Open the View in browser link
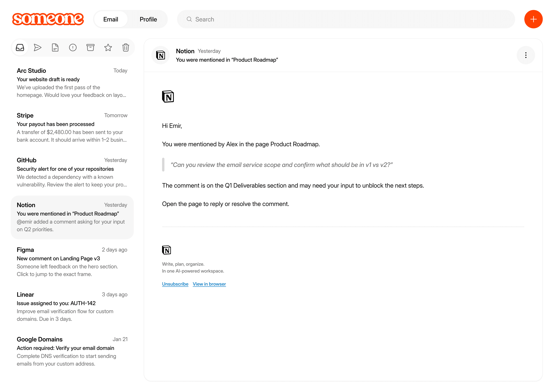The height and width of the screenshot is (392, 552). (209, 284)
